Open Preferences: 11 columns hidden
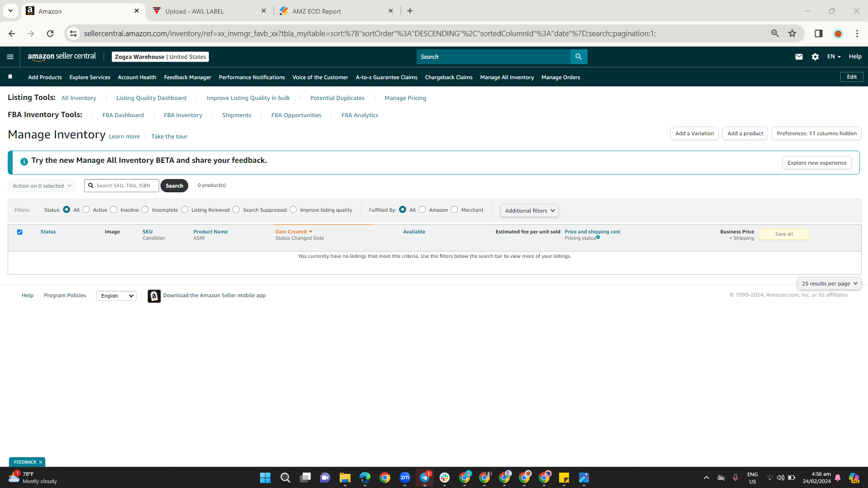Image resolution: width=868 pixels, height=488 pixels. 816,133
